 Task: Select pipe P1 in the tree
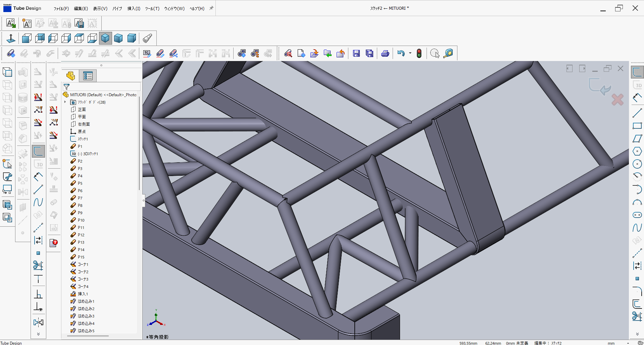coord(80,146)
